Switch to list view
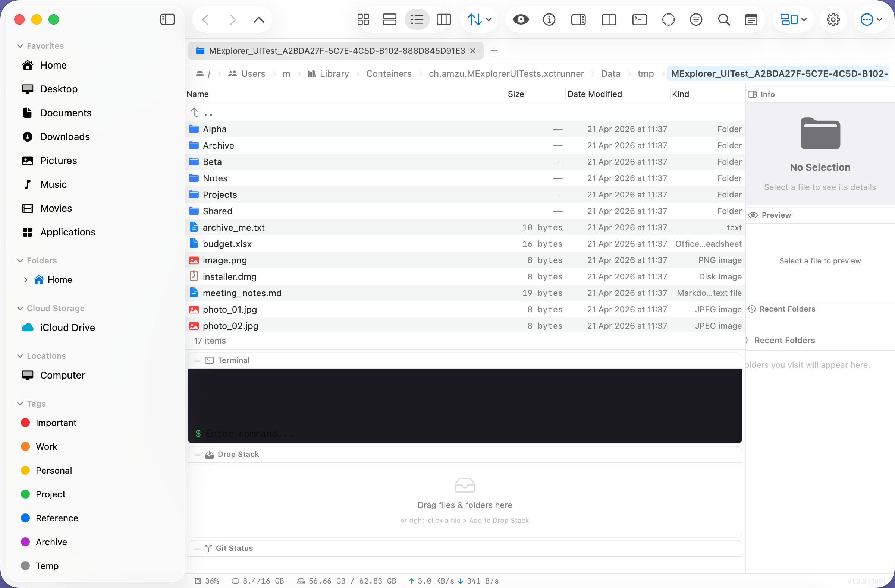This screenshot has height=588, width=895. pyautogui.click(x=417, y=19)
